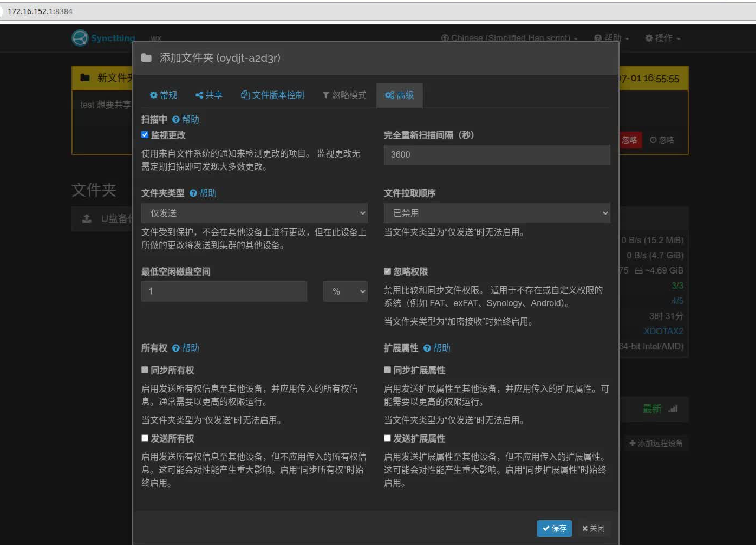Switch to the 忽略模式 tab
Screen dimensions: 756x545
click(x=344, y=95)
